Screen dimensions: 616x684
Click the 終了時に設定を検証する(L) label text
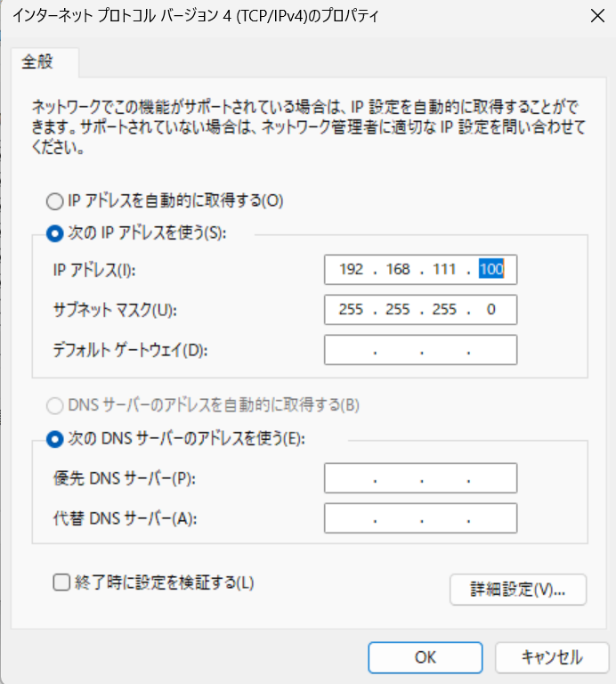point(165,582)
